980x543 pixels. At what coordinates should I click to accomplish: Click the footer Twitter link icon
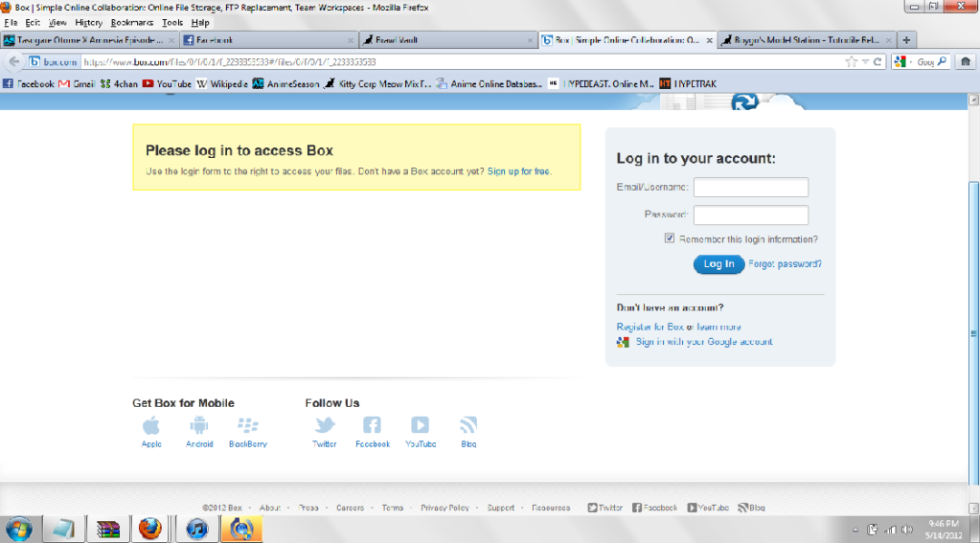point(592,508)
